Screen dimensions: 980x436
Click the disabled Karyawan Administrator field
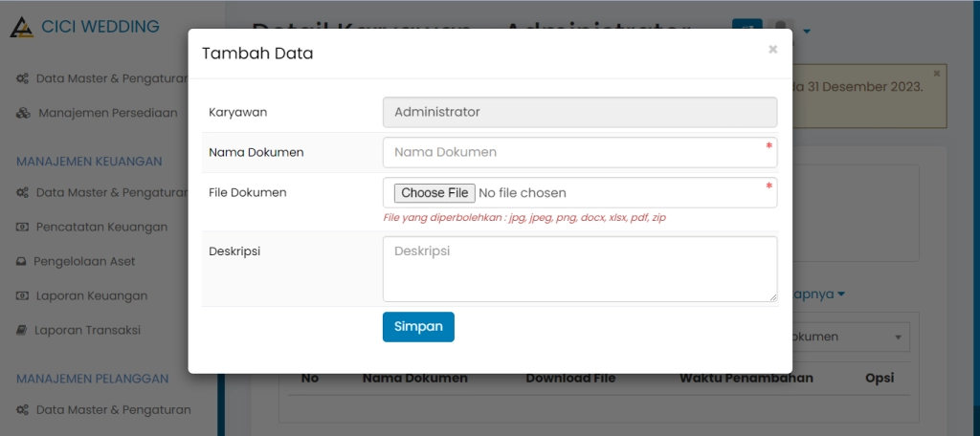pyautogui.click(x=579, y=112)
